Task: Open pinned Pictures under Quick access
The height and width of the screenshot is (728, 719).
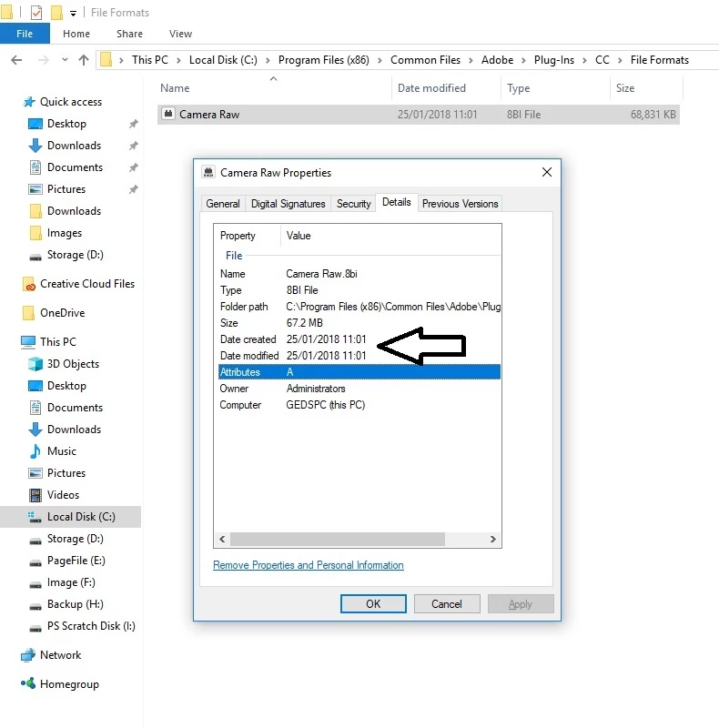Action: click(x=66, y=189)
